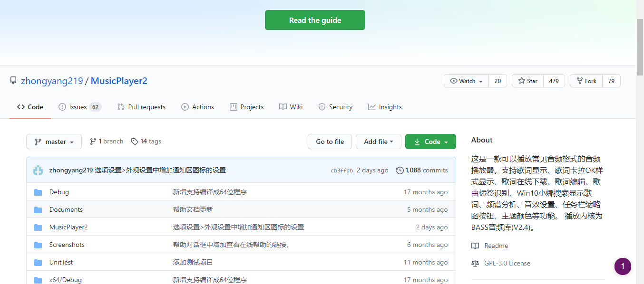Open commit message 帮助文档更新
The image size is (644, 284).
tap(193, 209)
